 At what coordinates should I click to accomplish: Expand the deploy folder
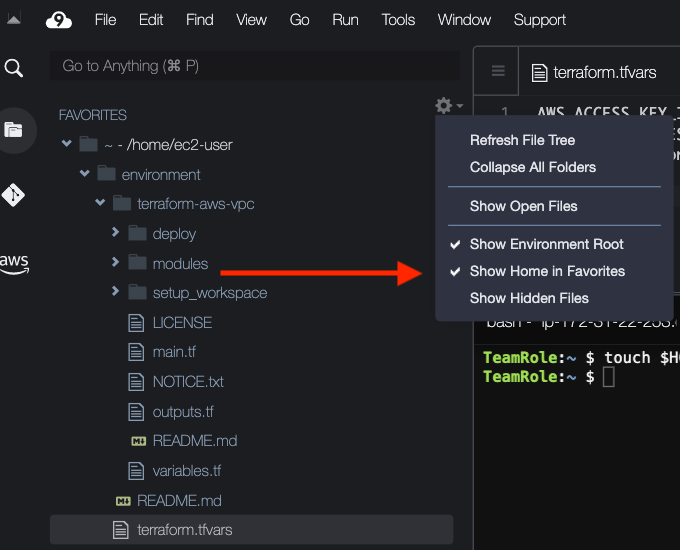click(115, 232)
